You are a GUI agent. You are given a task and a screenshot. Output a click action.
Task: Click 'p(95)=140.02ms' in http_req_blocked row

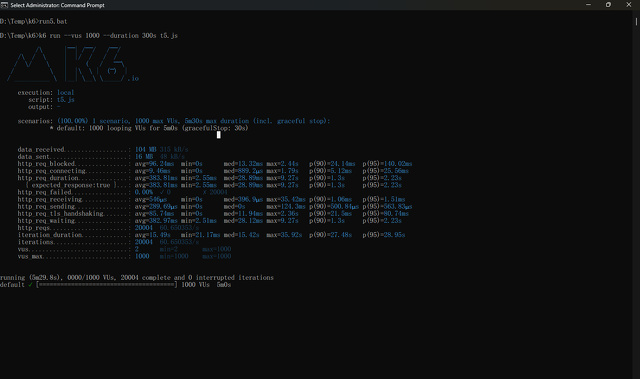pos(387,164)
